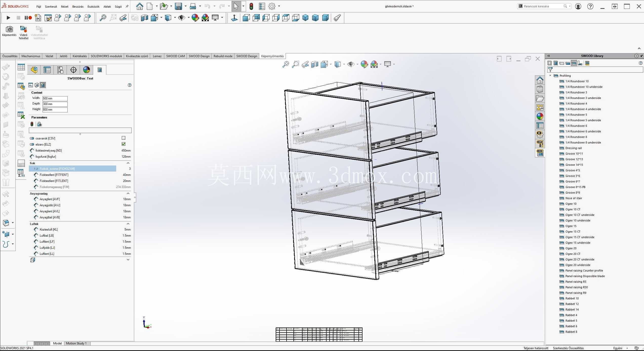
Task: Open the DimXpert crosshair tab icon
Action: tap(73, 70)
